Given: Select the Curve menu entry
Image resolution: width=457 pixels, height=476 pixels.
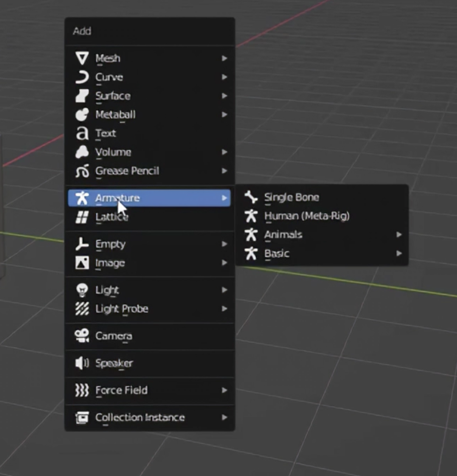Looking at the screenshot, I should click(x=150, y=77).
